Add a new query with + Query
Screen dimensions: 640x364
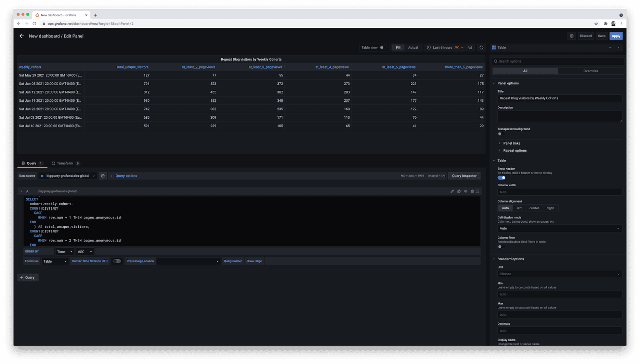(28, 278)
